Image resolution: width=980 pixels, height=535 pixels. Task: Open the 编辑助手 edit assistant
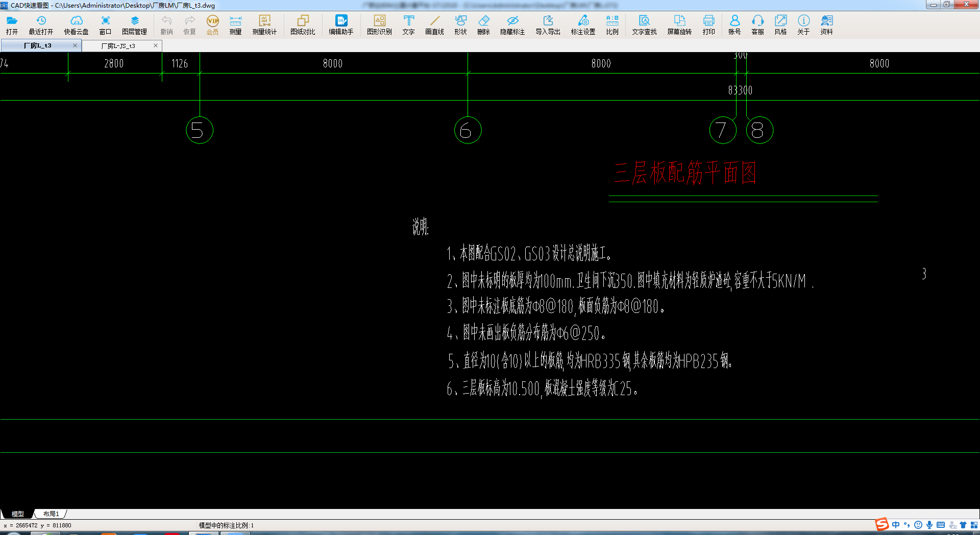pos(341,25)
